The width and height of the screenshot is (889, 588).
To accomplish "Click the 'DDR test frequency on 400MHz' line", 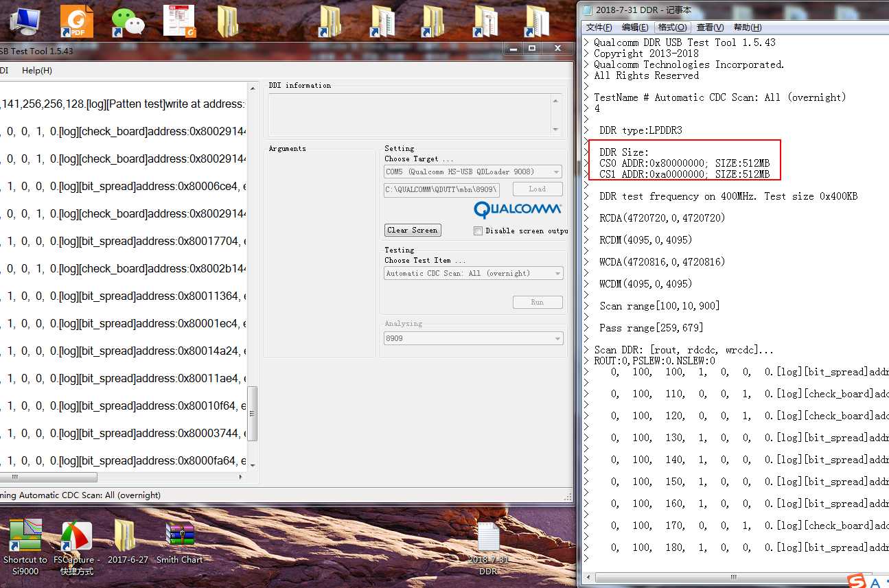I will (728, 196).
